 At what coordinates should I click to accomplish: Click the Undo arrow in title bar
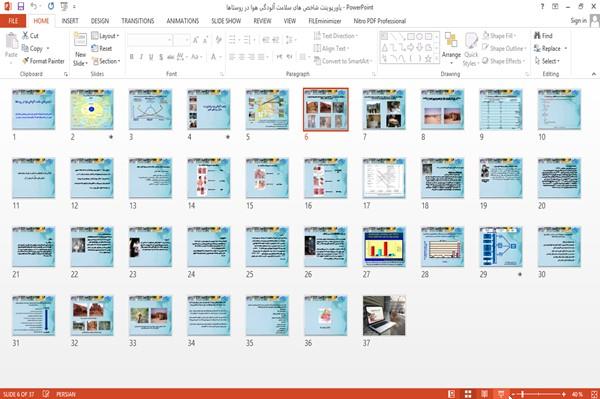coord(33,7)
